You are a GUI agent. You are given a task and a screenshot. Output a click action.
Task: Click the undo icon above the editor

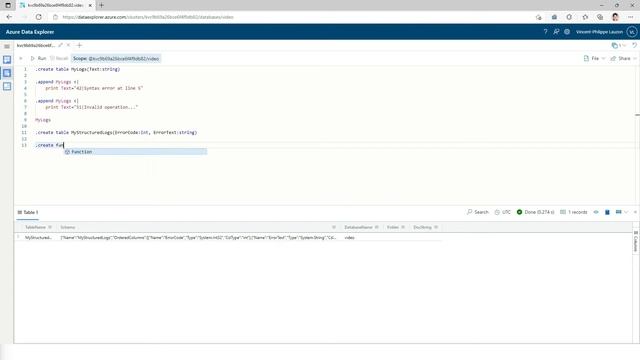tap(634, 45)
